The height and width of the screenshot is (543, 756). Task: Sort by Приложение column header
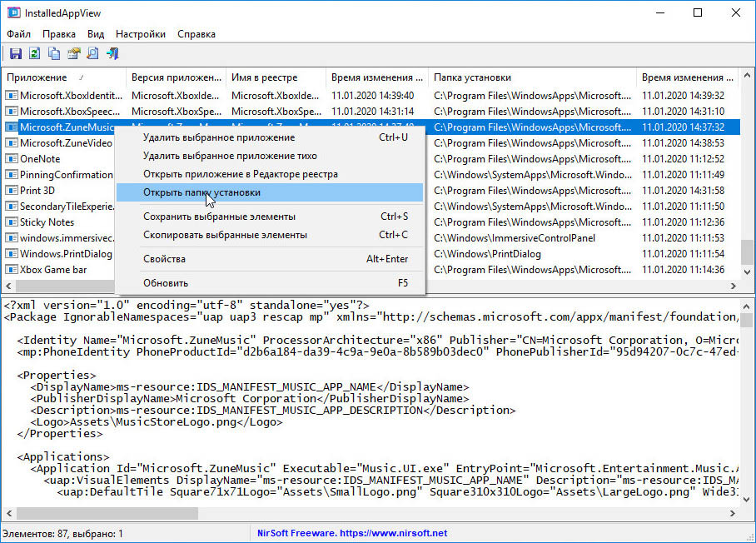tap(64, 77)
